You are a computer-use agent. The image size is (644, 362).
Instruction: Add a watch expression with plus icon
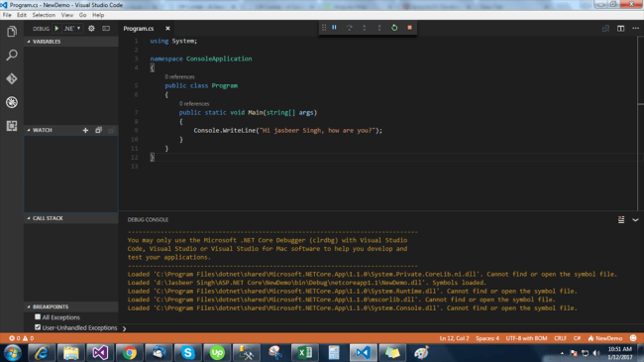[85, 130]
